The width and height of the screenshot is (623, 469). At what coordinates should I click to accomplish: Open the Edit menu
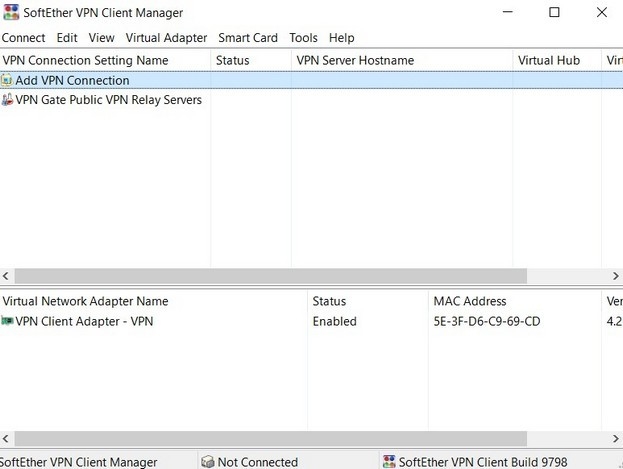[x=67, y=38]
